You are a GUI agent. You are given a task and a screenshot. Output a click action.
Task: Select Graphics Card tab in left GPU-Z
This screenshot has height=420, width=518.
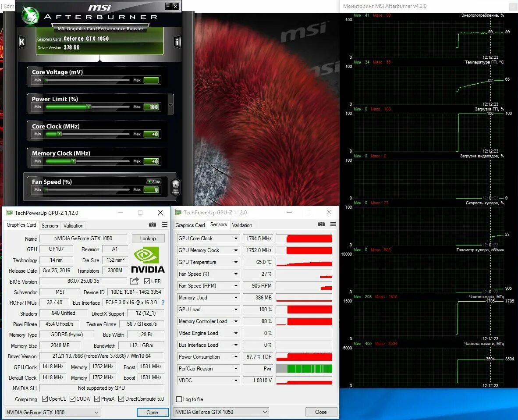[21, 225]
